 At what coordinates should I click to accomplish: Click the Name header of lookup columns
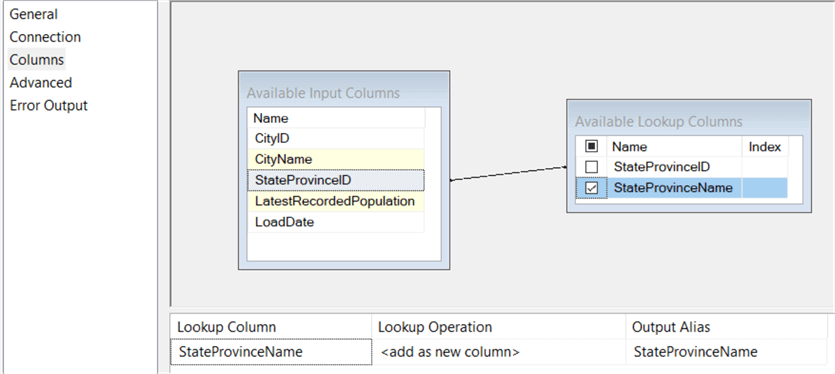tap(675, 147)
